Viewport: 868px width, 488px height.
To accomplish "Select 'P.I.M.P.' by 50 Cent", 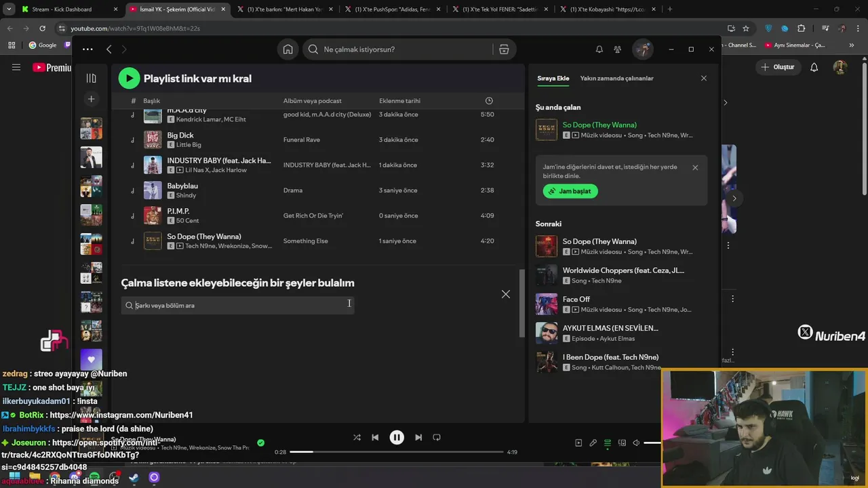I will 318,216.
